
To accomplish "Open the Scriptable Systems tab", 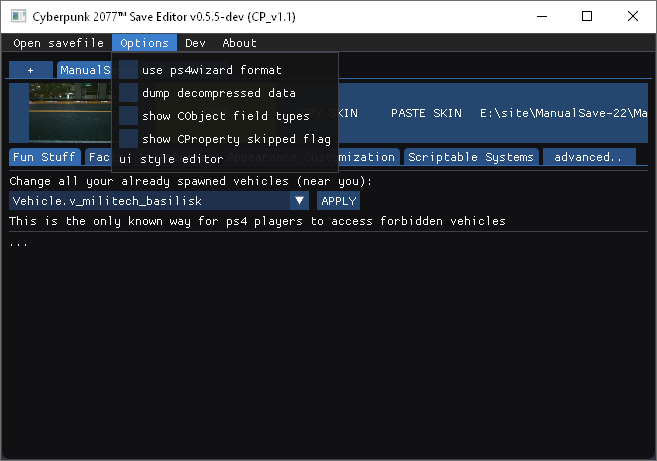I will click(x=471, y=157).
